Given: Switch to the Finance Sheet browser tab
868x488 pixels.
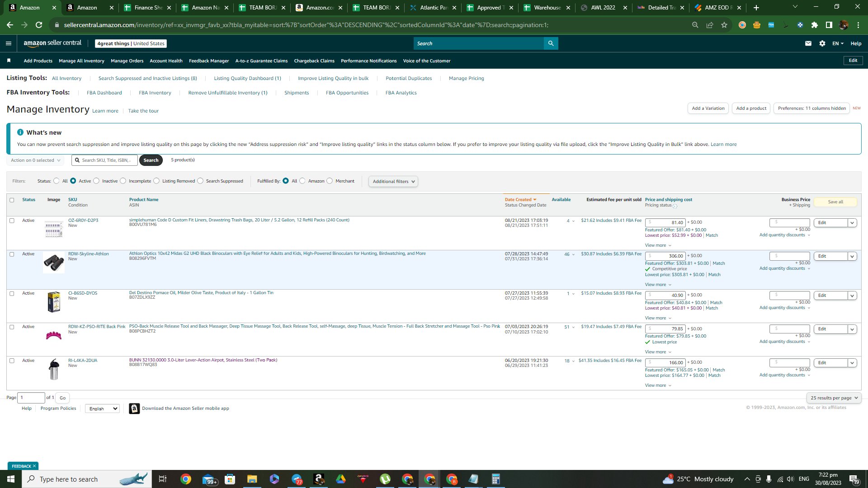Looking at the screenshot, I should (148, 8).
